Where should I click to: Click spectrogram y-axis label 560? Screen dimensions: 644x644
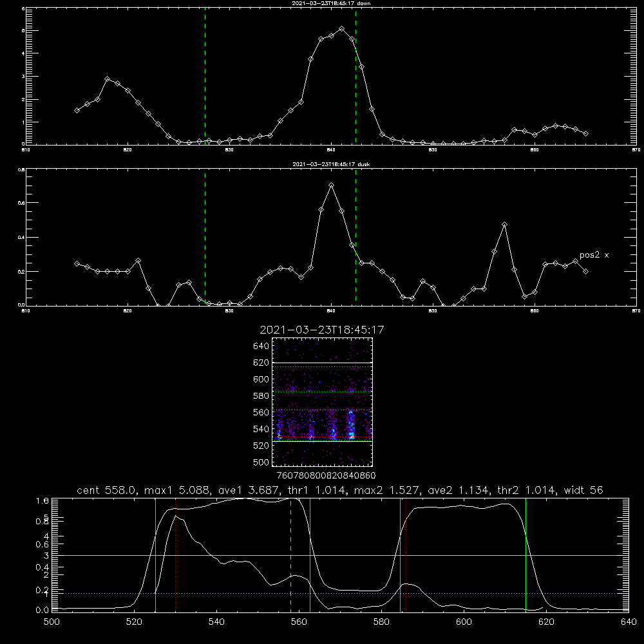click(x=261, y=412)
